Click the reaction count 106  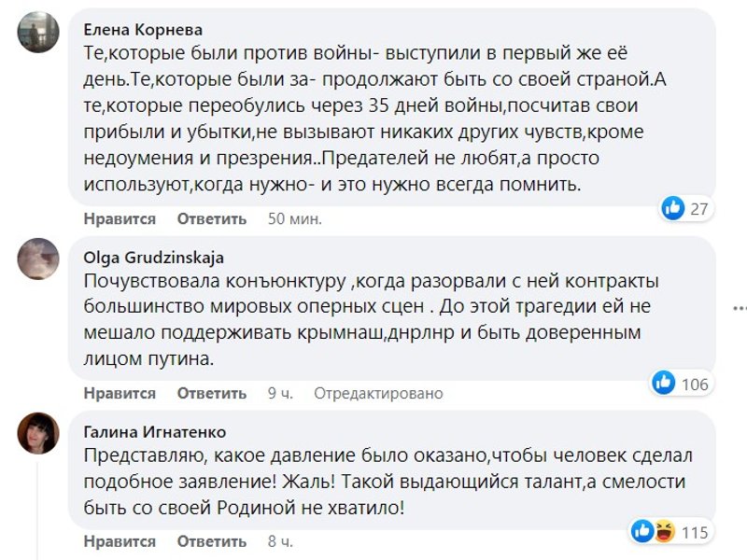(695, 384)
